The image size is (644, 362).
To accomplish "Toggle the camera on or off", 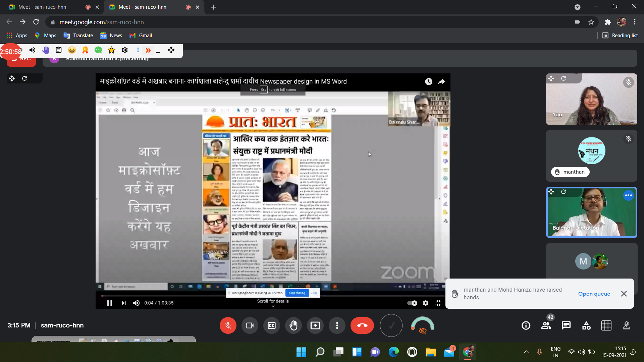I will point(250,325).
